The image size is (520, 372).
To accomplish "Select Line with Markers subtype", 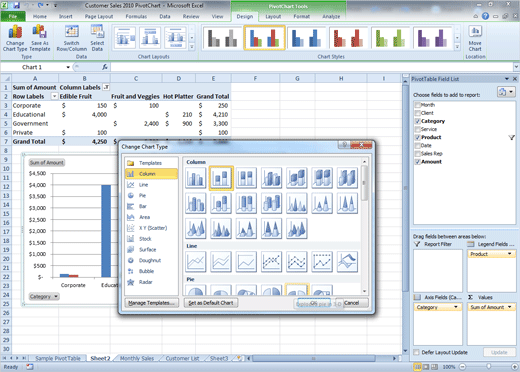I will (x=272, y=262).
